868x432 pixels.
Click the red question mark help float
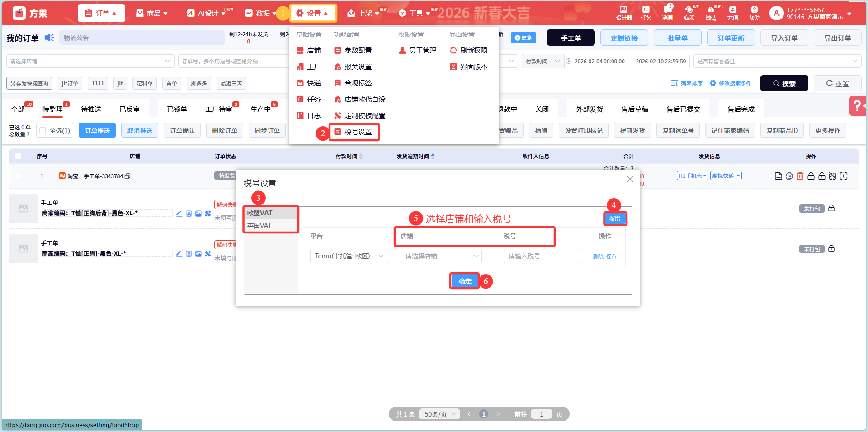pyautogui.click(x=857, y=106)
